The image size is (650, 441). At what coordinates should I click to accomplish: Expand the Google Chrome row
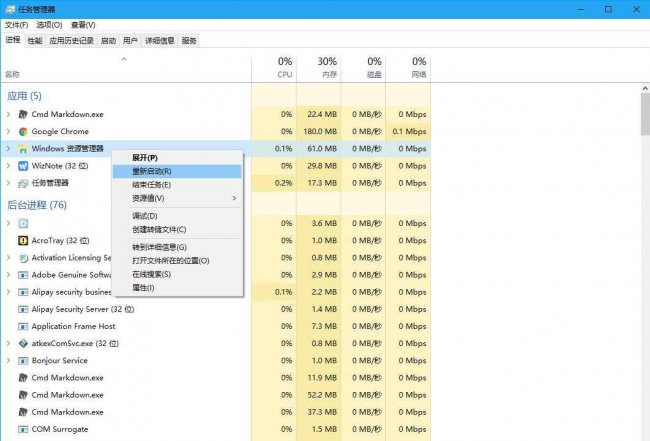tap(8, 131)
